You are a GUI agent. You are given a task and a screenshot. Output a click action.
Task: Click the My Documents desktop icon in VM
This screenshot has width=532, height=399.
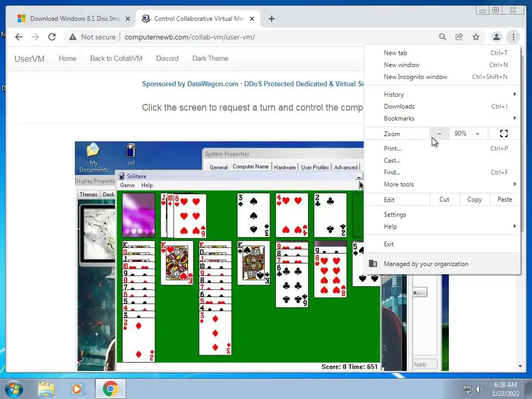coord(94,157)
